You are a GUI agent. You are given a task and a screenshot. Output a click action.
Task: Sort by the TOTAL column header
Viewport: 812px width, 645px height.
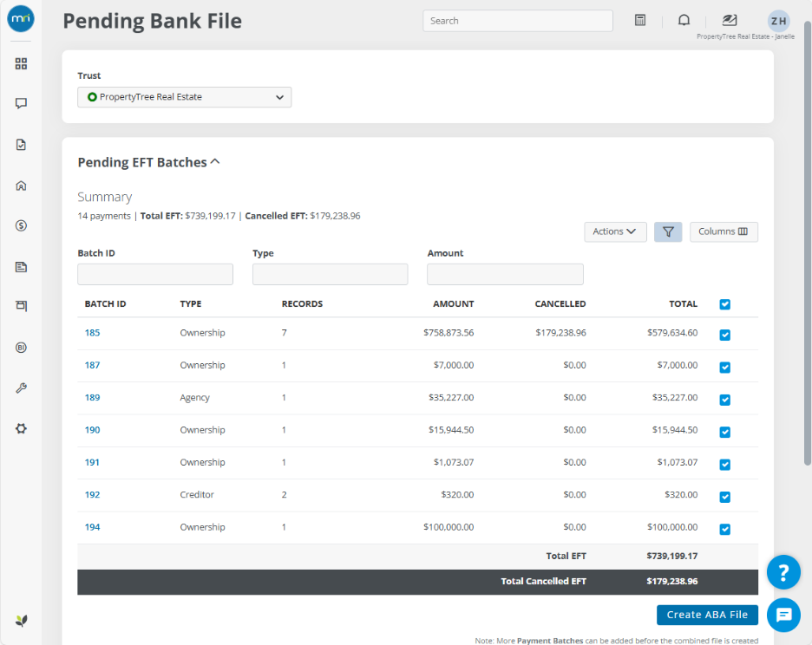(x=683, y=304)
